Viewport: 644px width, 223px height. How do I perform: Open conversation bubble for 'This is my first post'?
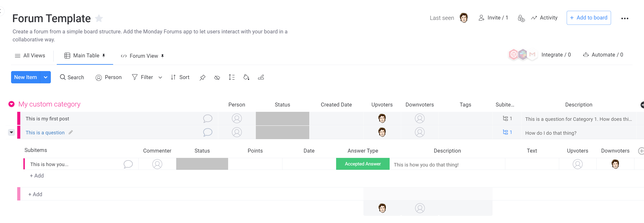point(207,118)
